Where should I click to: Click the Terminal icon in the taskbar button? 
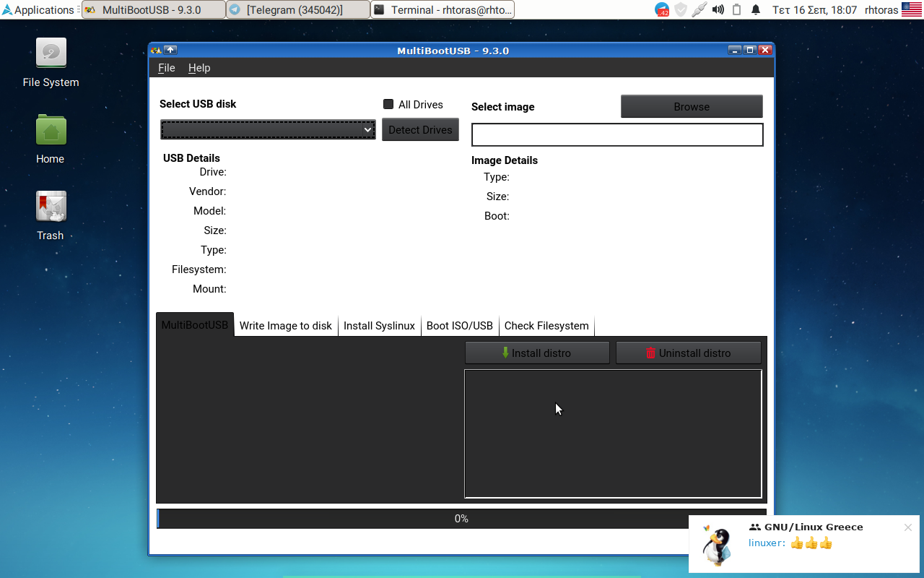[x=379, y=9]
